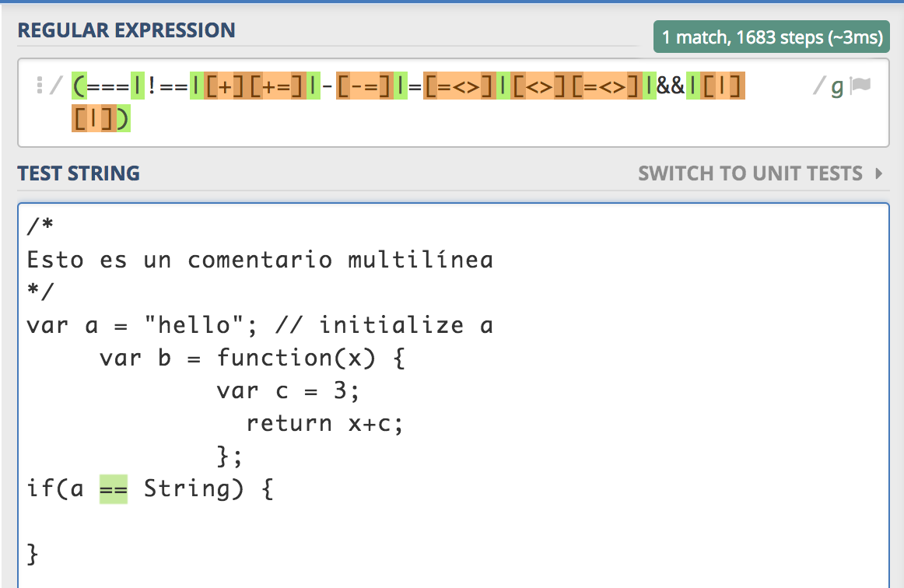Click the global 'g' flag indicator

pyautogui.click(x=837, y=86)
